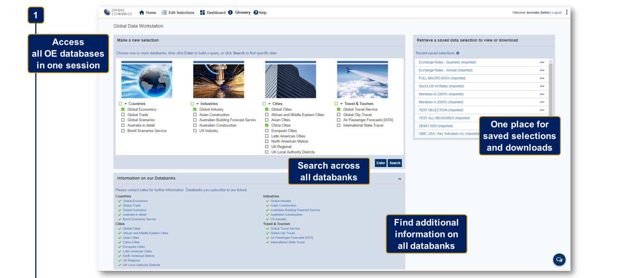Open the Help question-mark icon
644x278 pixels.
pos(256,13)
